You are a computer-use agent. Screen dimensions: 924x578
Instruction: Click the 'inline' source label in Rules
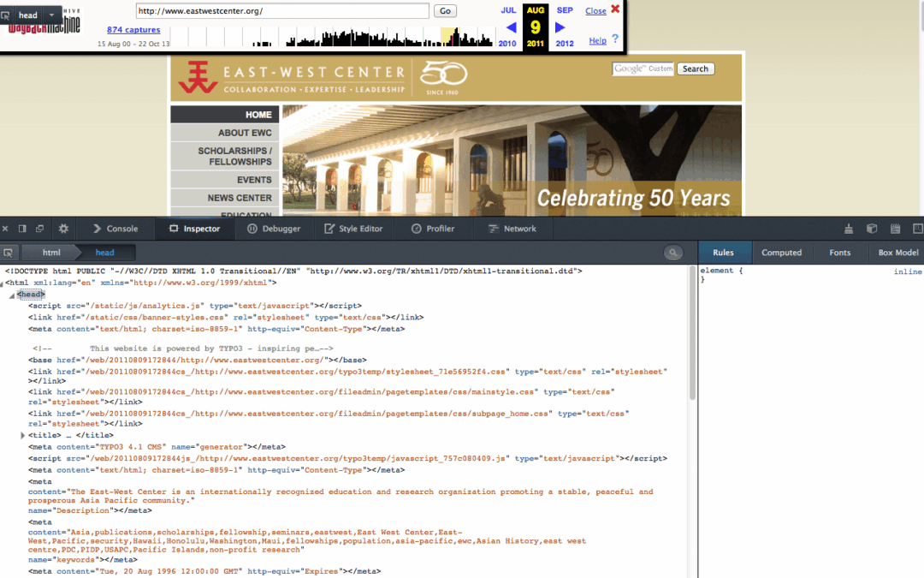click(x=908, y=272)
